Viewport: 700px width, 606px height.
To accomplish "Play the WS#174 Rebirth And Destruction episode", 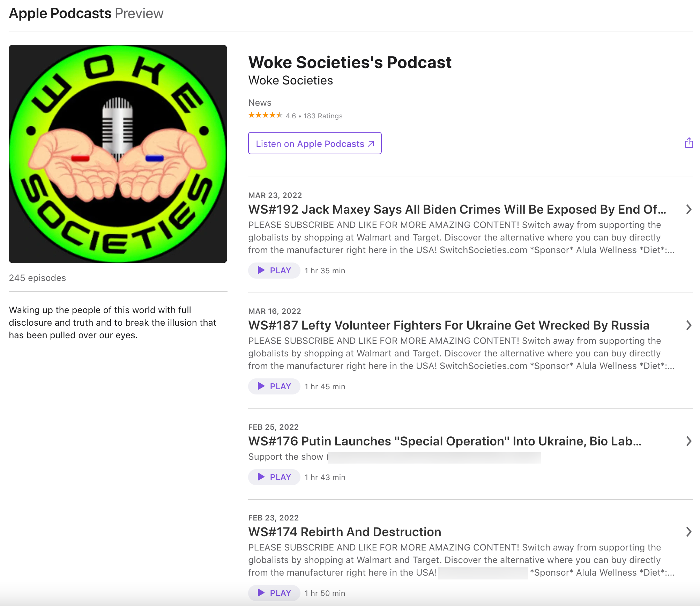I will [274, 593].
